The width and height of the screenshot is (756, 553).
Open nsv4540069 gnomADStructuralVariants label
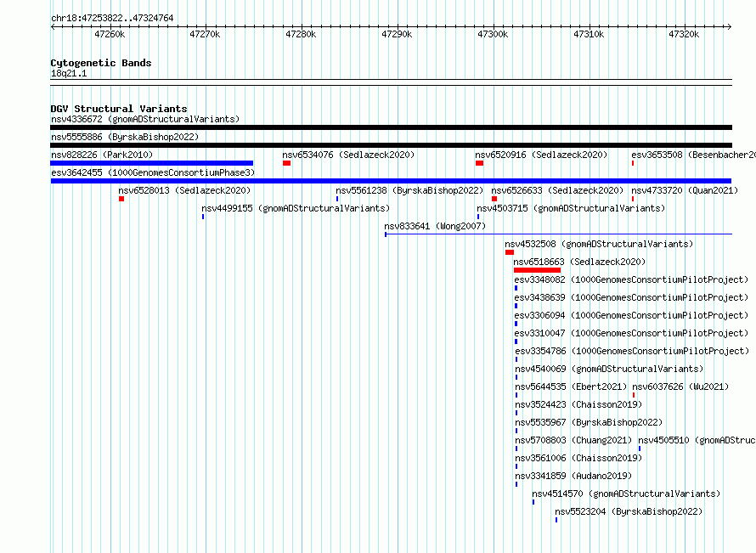[609, 369]
